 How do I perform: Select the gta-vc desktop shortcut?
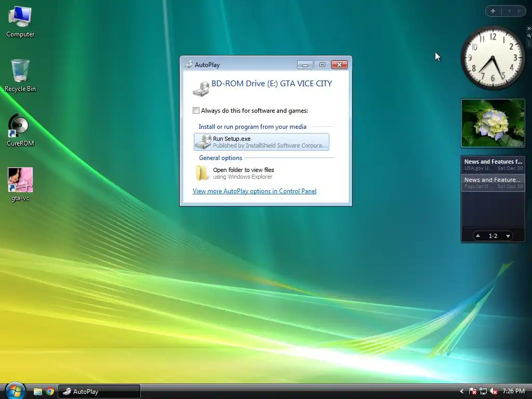tap(20, 184)
